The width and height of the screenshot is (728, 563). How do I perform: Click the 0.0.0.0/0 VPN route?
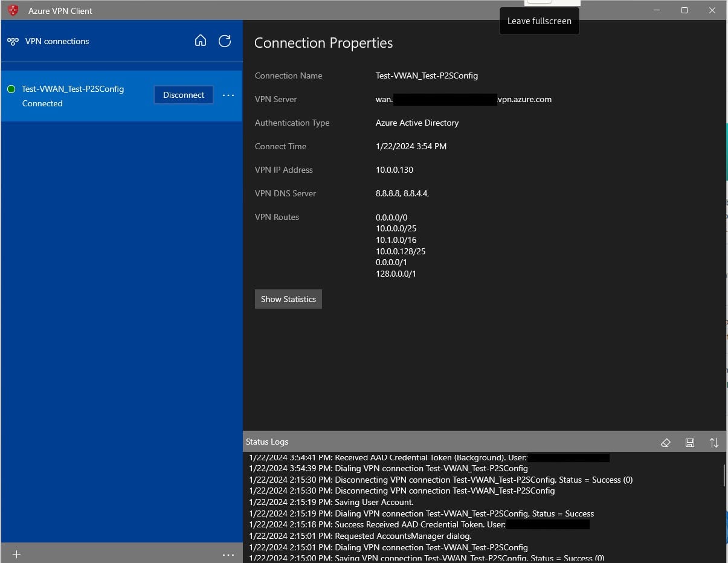click(391, 217)
